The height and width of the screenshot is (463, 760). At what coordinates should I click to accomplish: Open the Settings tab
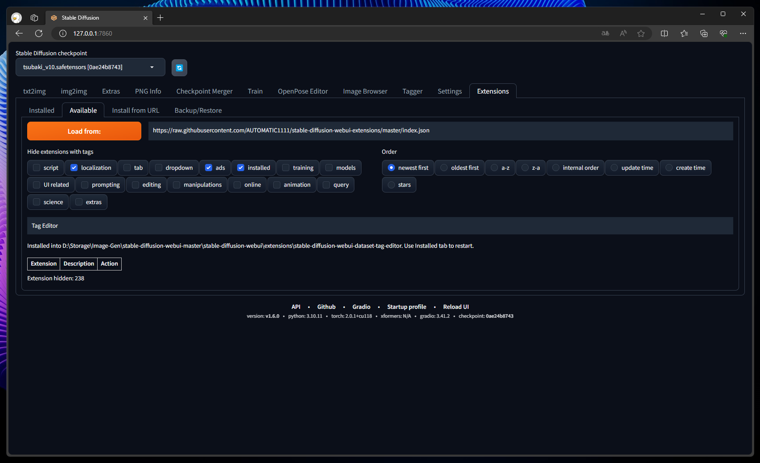(449, 91)
